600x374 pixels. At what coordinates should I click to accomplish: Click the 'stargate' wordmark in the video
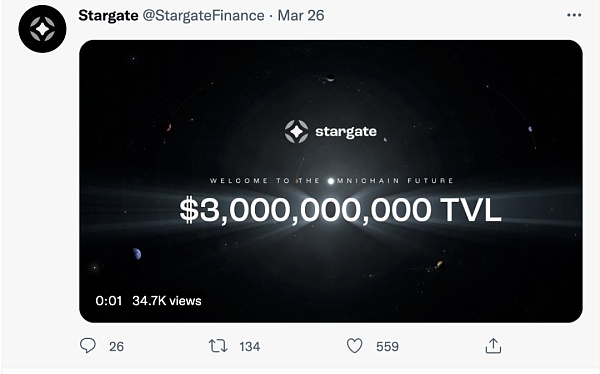346,132
